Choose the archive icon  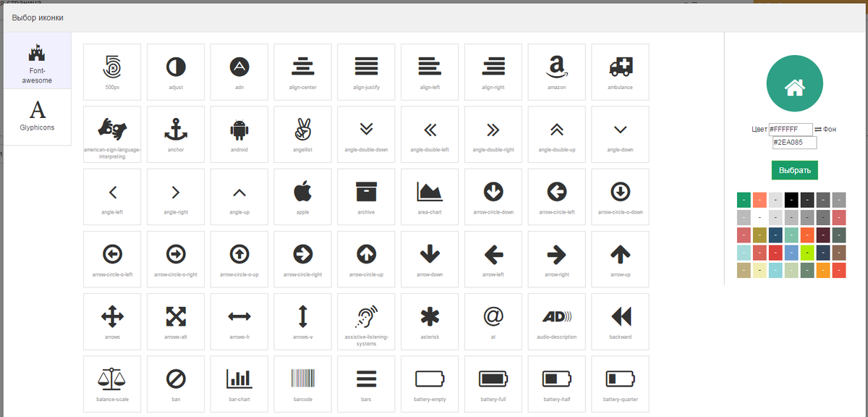tap(366, 197)
